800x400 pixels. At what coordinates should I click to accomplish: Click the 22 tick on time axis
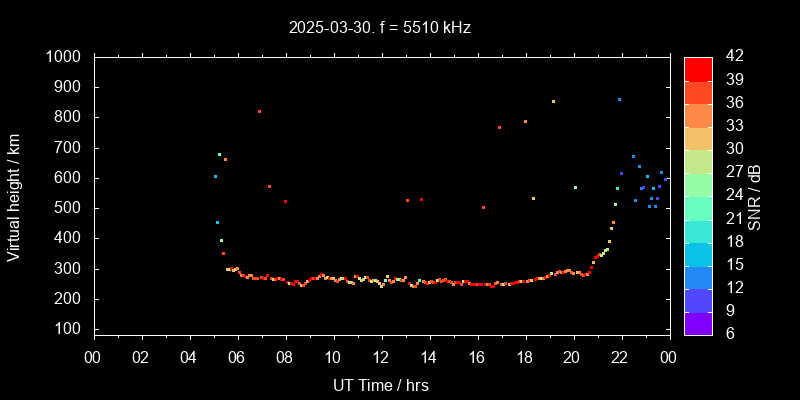tap(620, 358)
